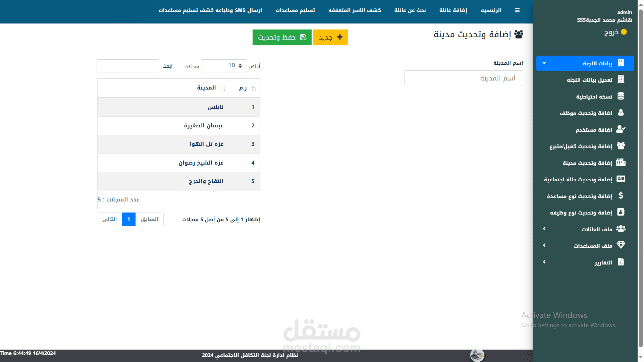Click the database icon for نسخه احتياطية
This screenshot has width=644, height=362.
point(621,96)
